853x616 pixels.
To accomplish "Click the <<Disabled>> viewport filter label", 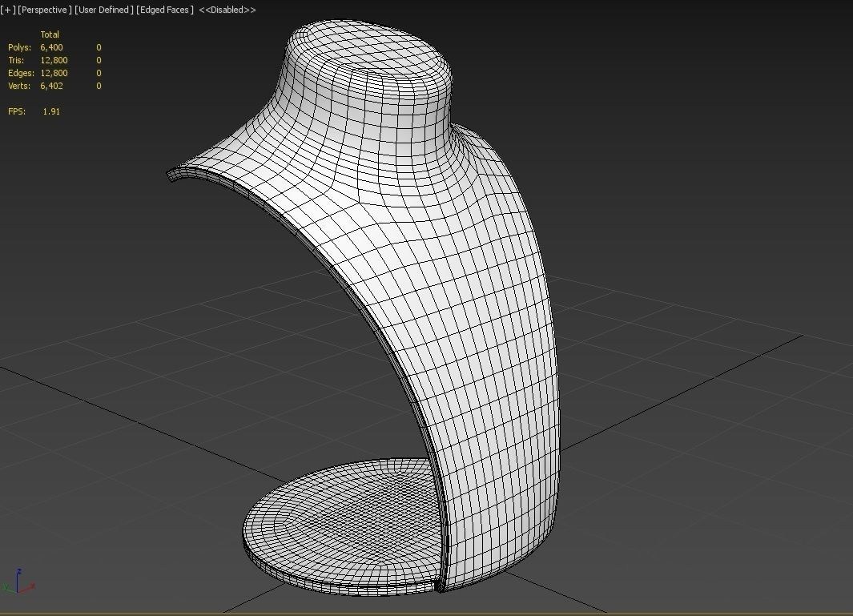I will coord(227,10).
